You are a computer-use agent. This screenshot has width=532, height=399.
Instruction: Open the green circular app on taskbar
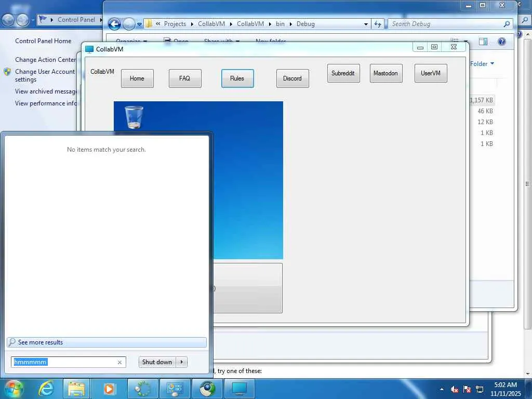[143, 389]
